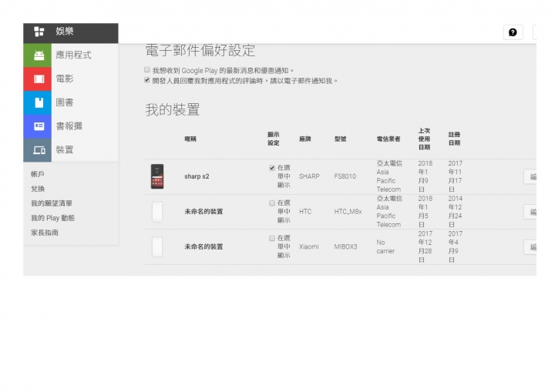Enable Google Play news and offers emails

coord(147,69)
